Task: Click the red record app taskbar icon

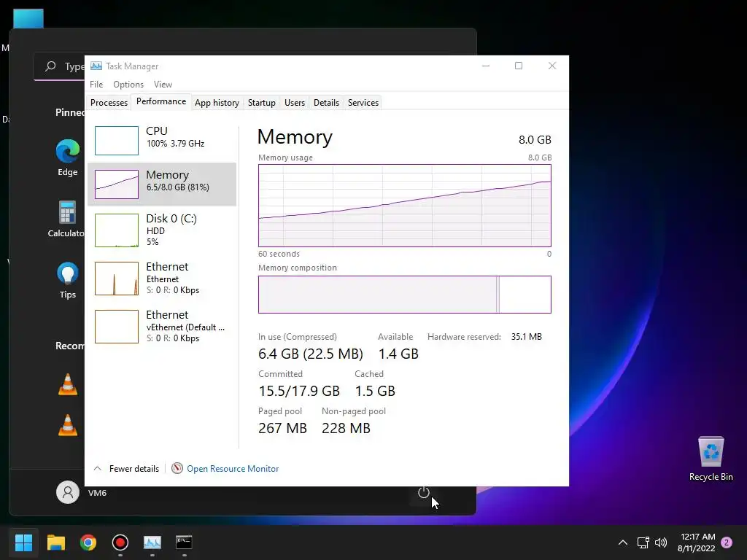Action: pyautogui.click(x=120, y=542)
